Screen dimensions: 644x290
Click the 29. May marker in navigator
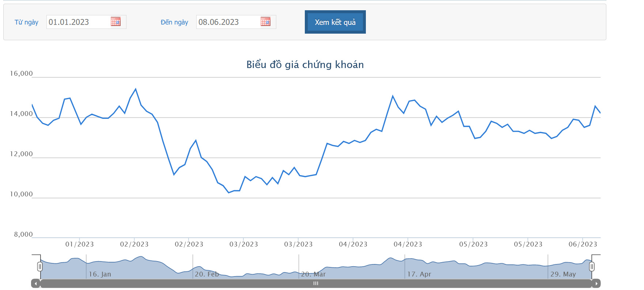coord(563,274)
